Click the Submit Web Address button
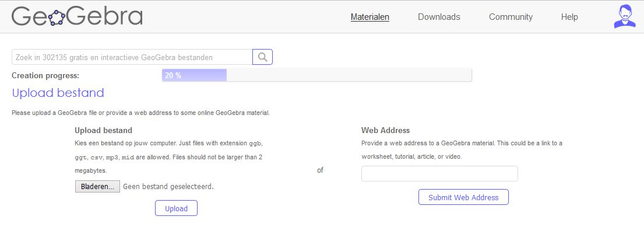Image resolution: width=644 pixels, height=227 pixels. pyautogui.click(x=463, y=197)
